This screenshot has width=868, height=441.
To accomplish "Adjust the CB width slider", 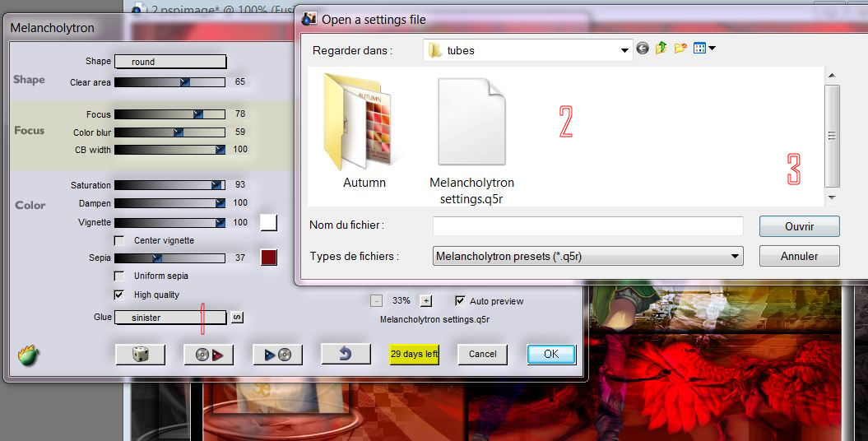I will click(170, 150).
